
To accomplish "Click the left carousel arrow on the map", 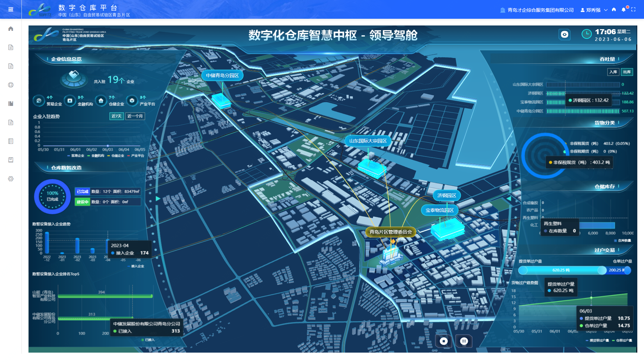I will (158, 198).
